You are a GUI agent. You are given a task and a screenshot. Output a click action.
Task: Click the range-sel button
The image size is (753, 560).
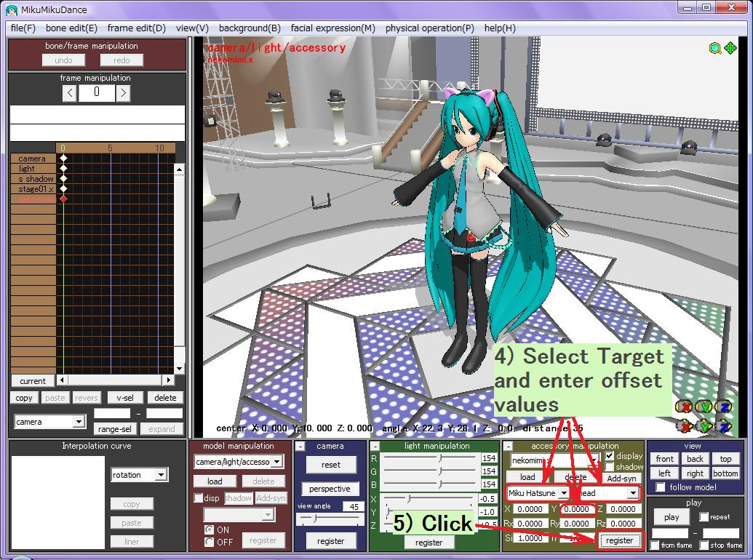coord(114,428)
